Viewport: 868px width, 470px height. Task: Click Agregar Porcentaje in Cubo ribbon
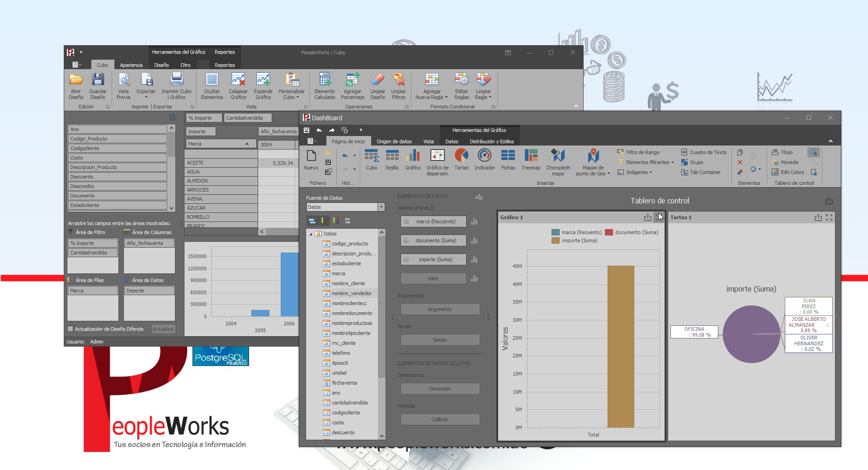click(353, 86)
